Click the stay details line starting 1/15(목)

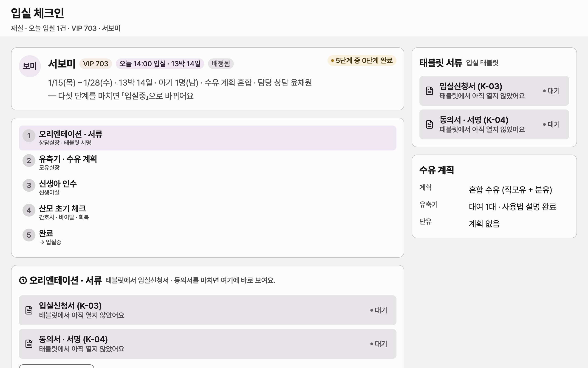pyautogui.click(x=180, y=83)
